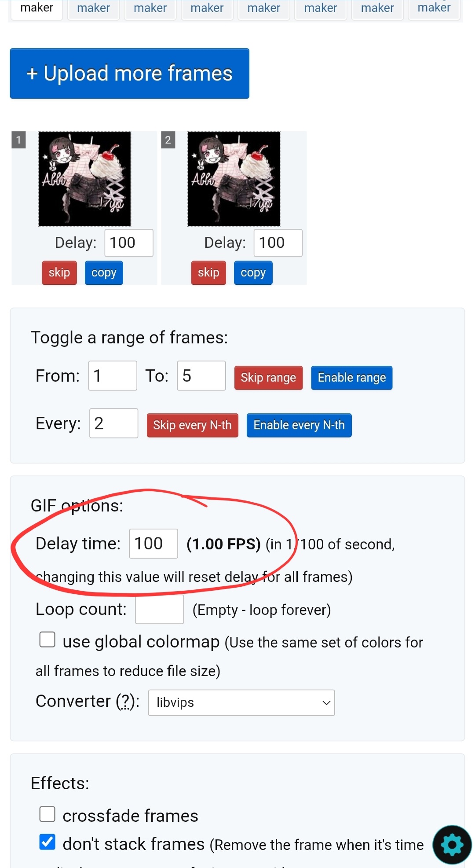Toggle the use global colormap checkbox
Viewport: 475px width, 868px height.
(47, 640)
